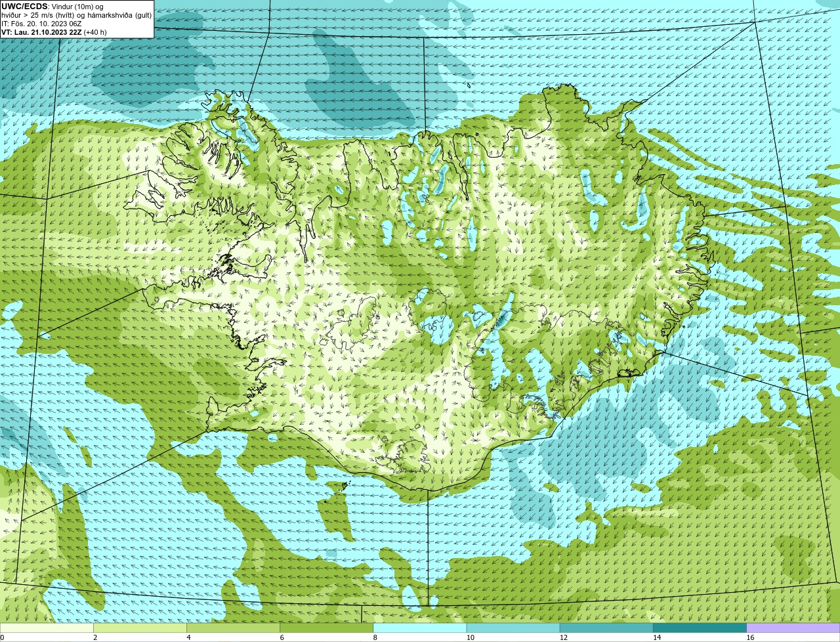Viewport: 840px width, 642px height.
Task: Click the 6–8 m/s olive green legend swatch
Action: tap(326, 628)
